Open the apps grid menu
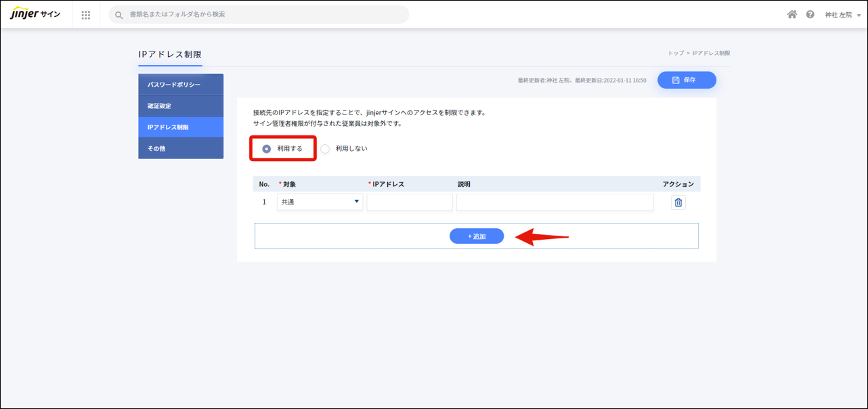This screenshot has height=409, width=868. (86, 15)
